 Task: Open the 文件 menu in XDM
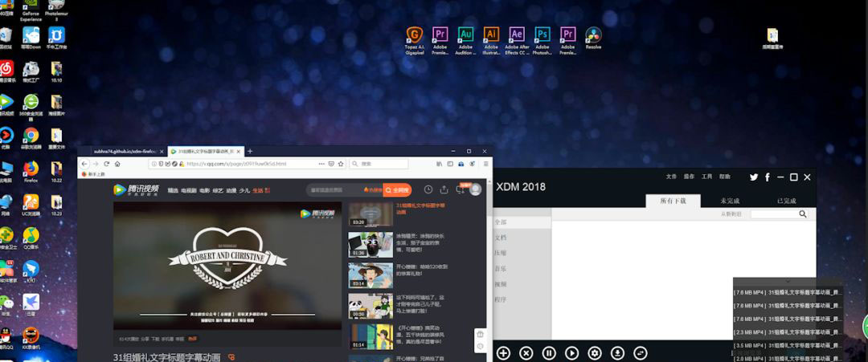671,177
